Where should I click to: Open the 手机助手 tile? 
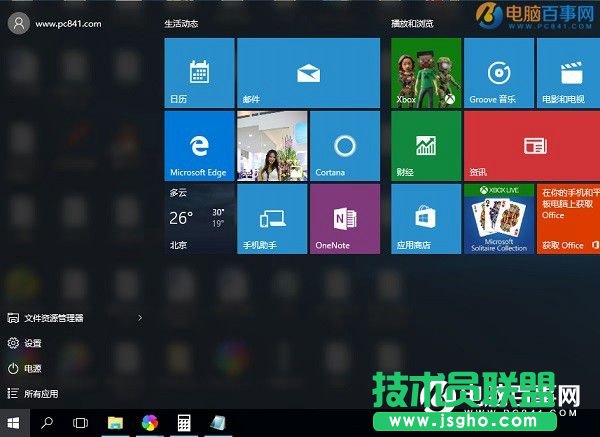(272, 219)
